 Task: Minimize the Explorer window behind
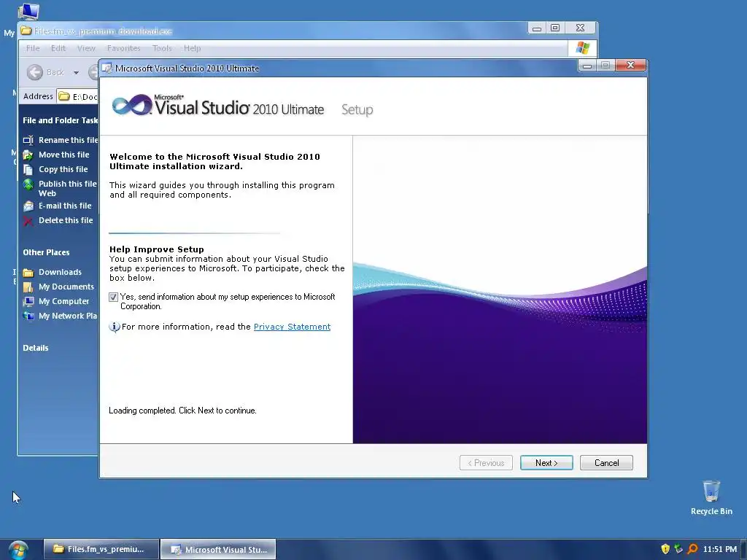(537, 28)
